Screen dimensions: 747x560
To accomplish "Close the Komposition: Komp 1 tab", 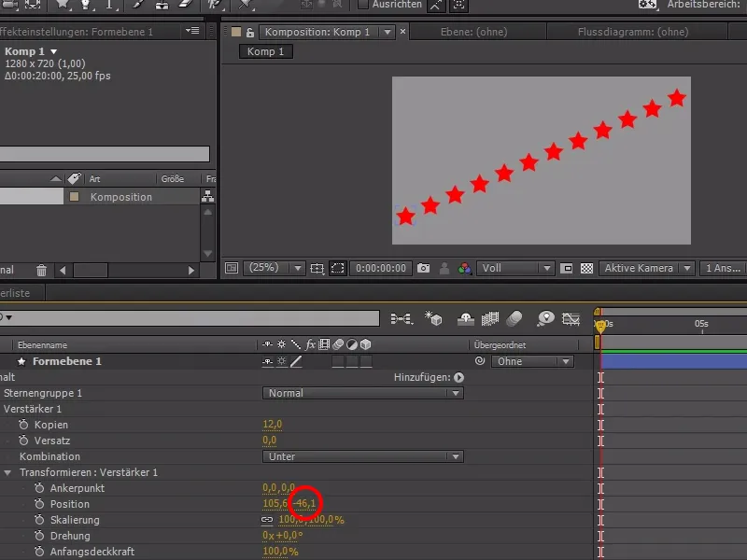I will point(403,32).
